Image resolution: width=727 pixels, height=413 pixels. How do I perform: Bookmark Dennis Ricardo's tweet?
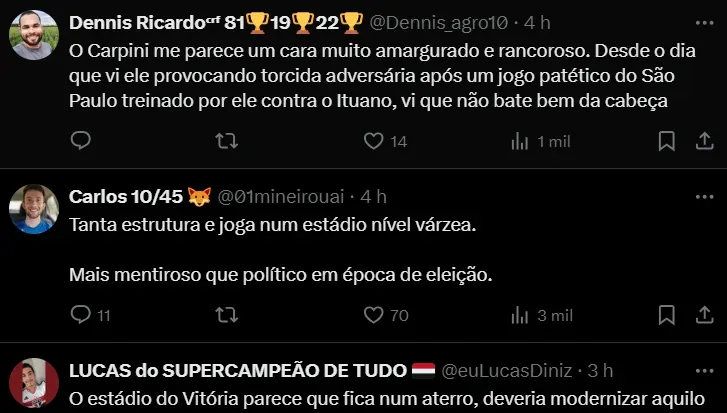(667, 141)
